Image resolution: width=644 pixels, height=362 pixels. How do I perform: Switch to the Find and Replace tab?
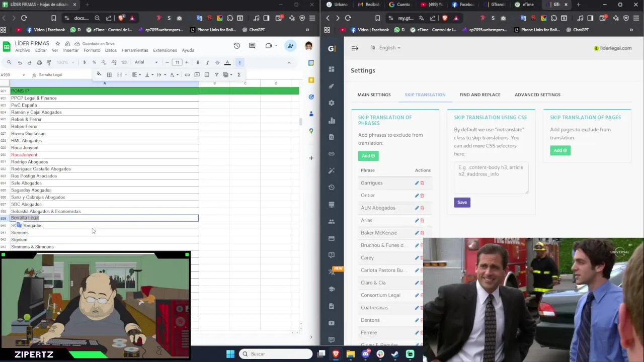(480, 95)
